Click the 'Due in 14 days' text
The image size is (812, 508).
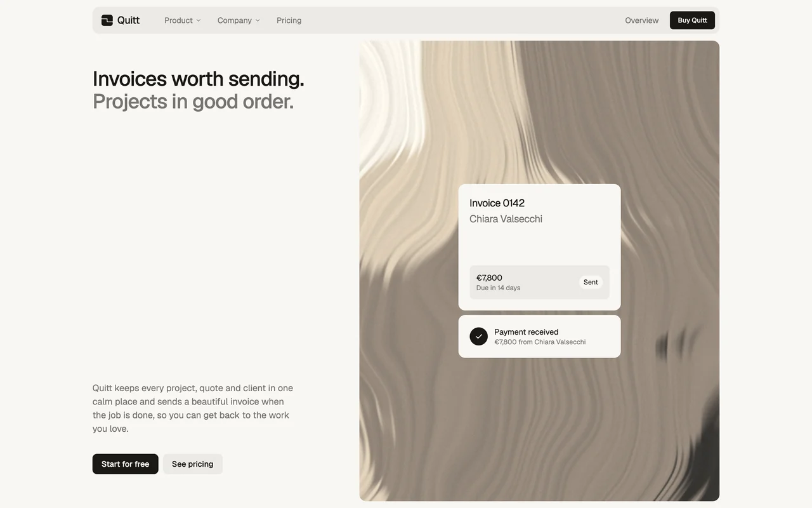tap(499, 288)
